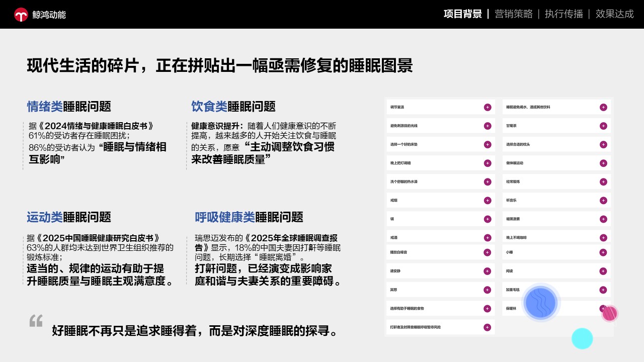Click the plus icon next to 甘菊茶

(x=603, y=126)
